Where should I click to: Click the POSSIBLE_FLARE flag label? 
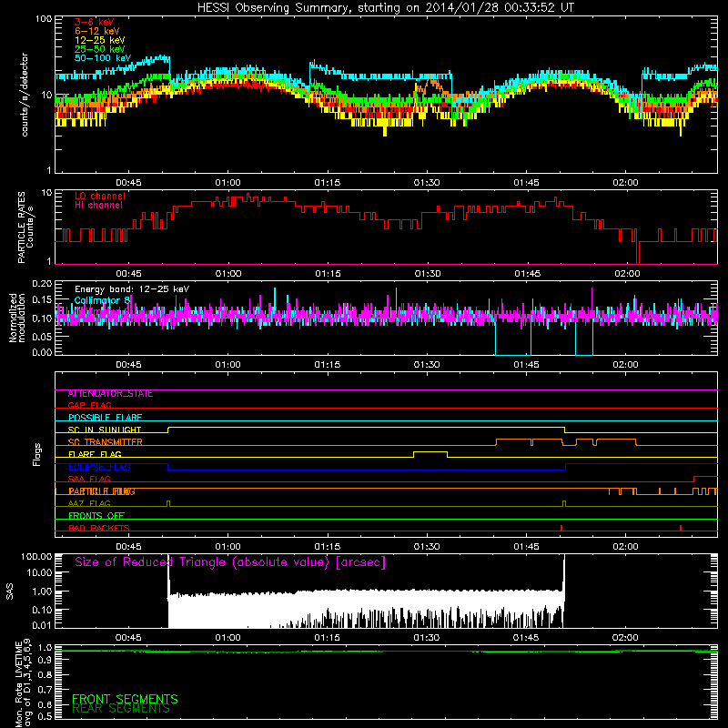(105, 418)
